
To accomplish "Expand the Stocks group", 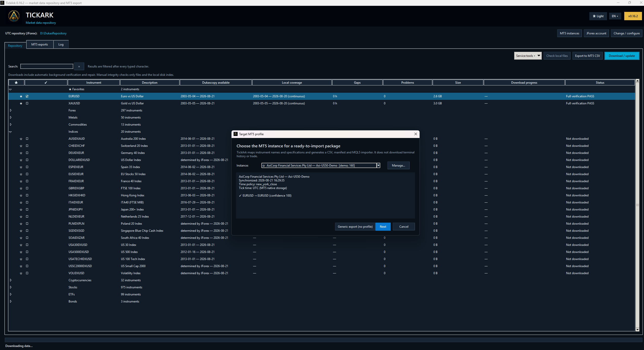I will point(11,287).
